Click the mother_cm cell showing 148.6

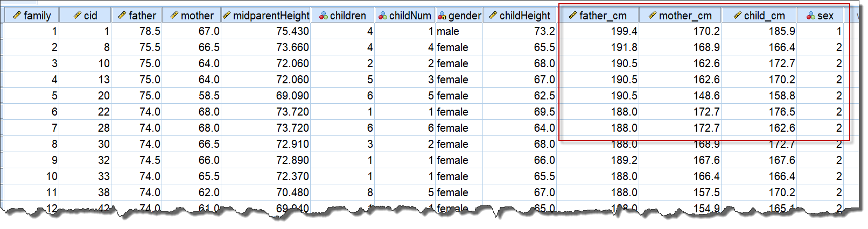click(x=680, y=96)
